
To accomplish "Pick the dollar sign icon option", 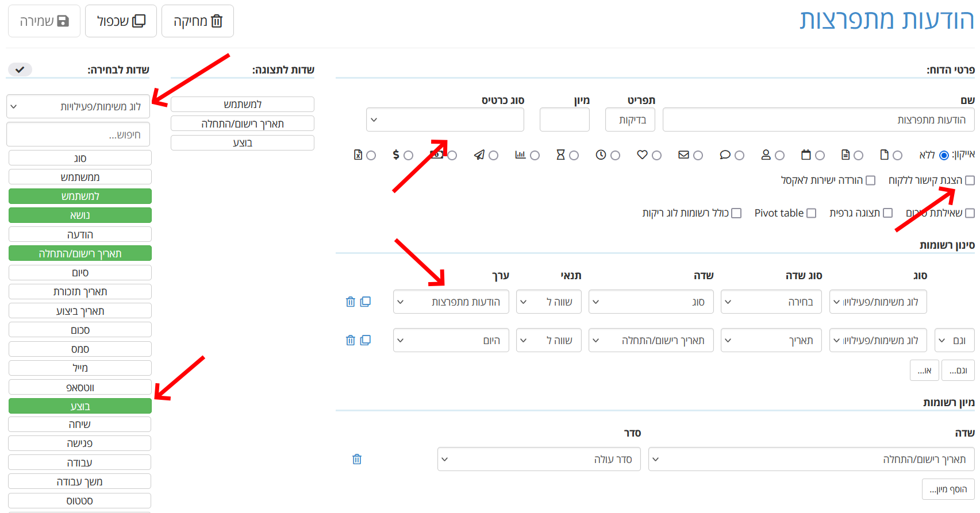I will [x=408, y=156].
